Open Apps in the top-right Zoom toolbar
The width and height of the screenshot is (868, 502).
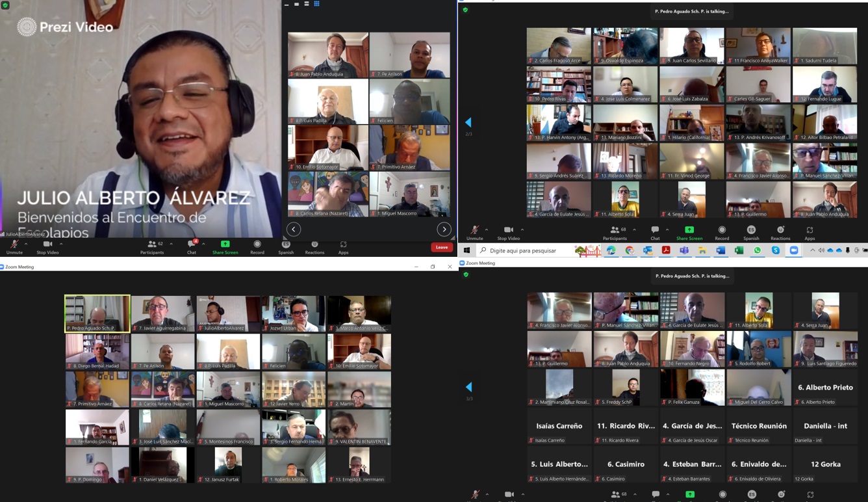[x=810, y=233]
